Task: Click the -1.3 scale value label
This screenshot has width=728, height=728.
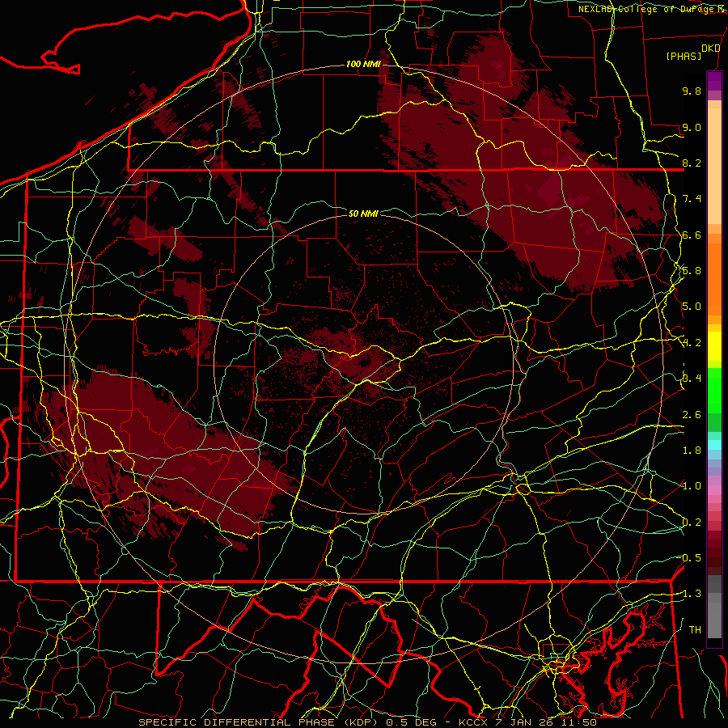Action: tap(690, 594)
